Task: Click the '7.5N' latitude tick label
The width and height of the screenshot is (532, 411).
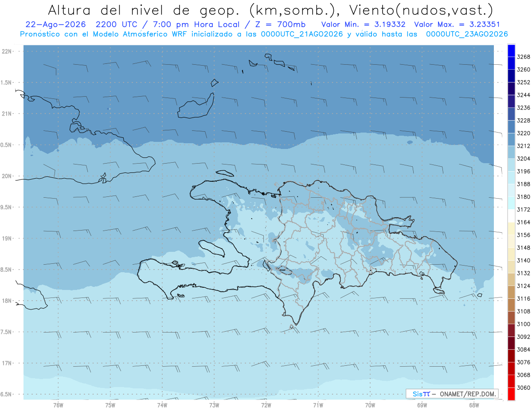Action: [7, 332]
